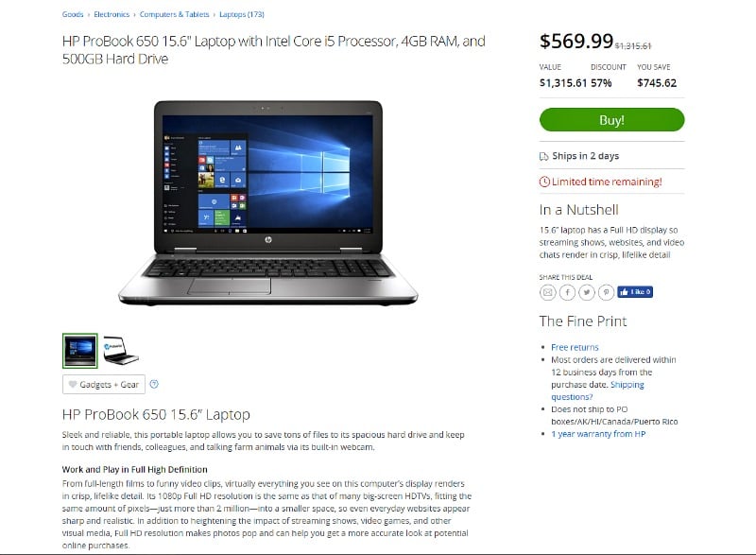756x555 pixels.
Task: Click the Facebook Like button
Action: coord(635,292)
